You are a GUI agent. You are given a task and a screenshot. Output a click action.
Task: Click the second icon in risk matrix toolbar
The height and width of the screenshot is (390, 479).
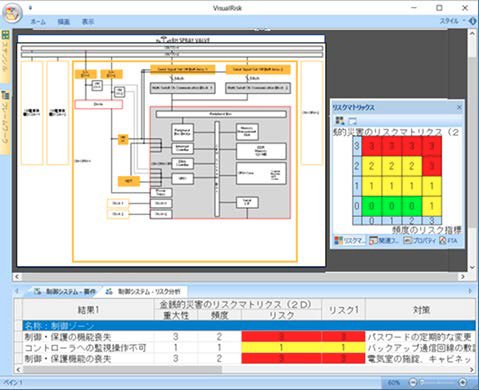(x=352, y=121)
